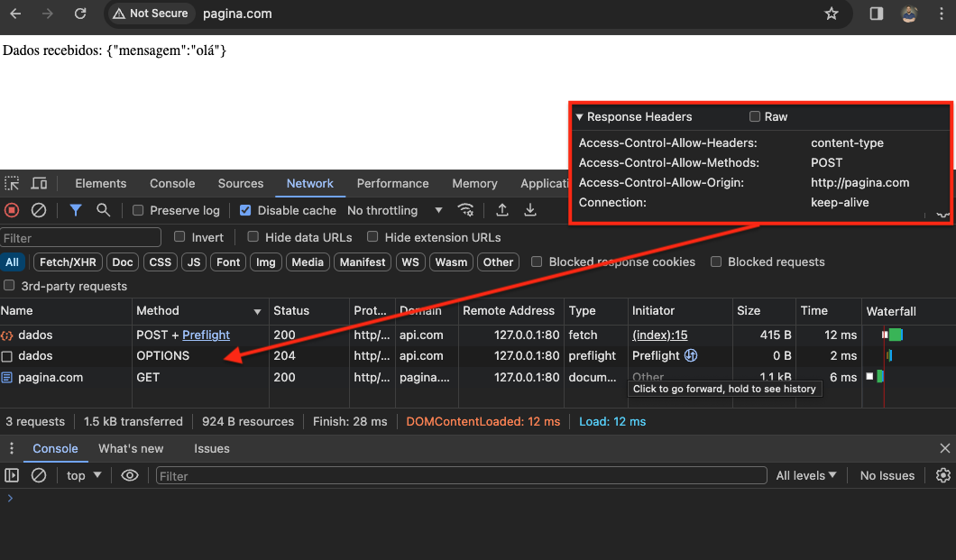
Task: Check Hide data URLs
Action: (253, 237)
